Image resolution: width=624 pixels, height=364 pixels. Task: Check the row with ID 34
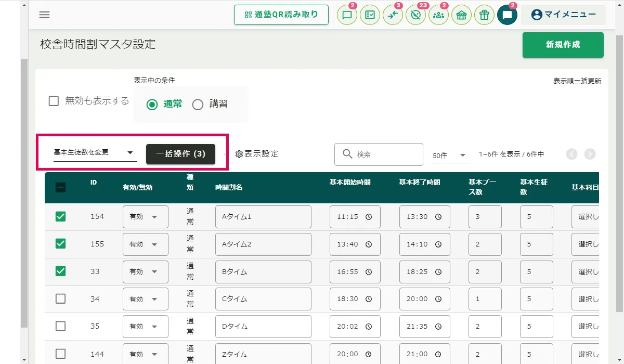tap(60, 298)
